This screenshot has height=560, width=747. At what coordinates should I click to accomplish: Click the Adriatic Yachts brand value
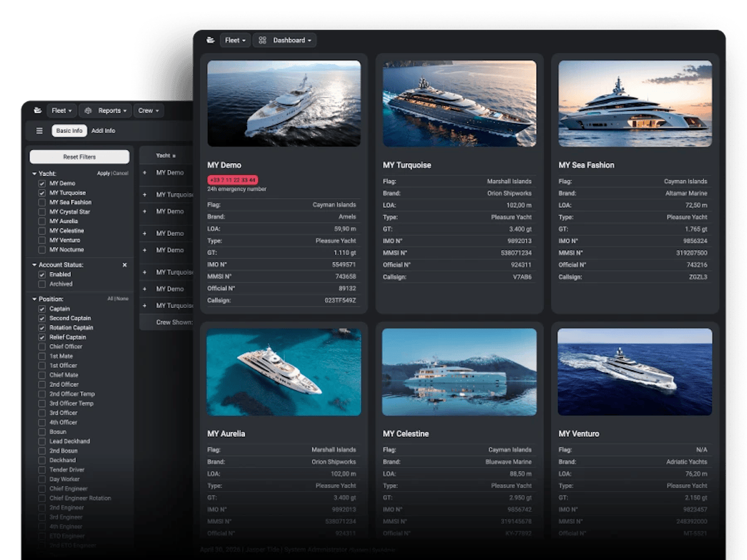[x=687, y=462]
